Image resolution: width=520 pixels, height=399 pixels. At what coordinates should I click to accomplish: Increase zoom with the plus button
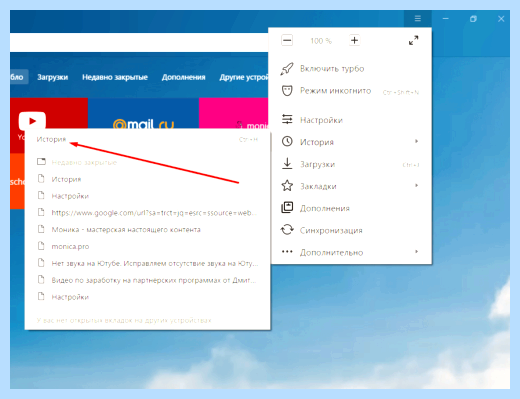point(354,41)
